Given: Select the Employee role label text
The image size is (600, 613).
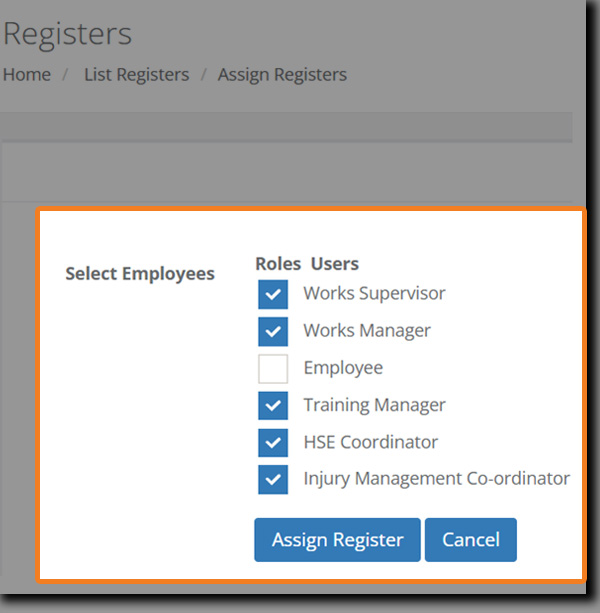Looking at the screenshot, I should click(343, 368).
